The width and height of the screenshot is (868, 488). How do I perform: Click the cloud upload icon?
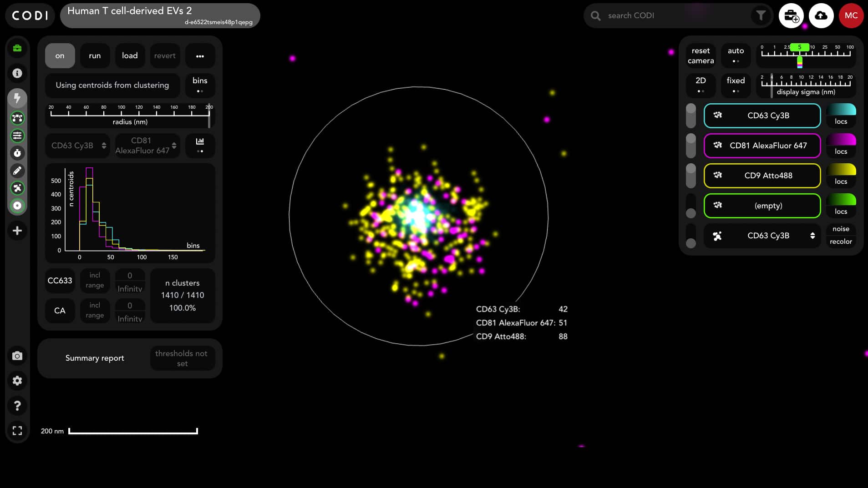click(821, 15)
